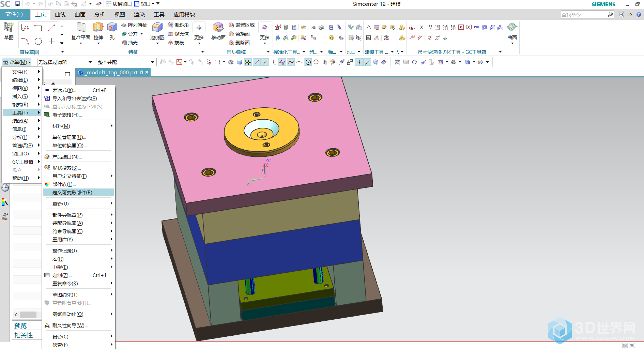Viewport: 644px width, 349px height.
Task: Toggle the Mid Point snap option
Action: pyautogui.click(x=265, y=62)
